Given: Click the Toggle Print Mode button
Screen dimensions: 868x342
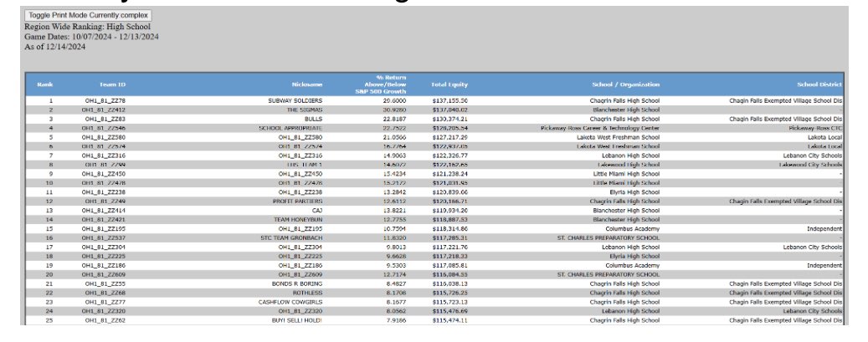Looking at the screenshot, I should tap(87, 16).
